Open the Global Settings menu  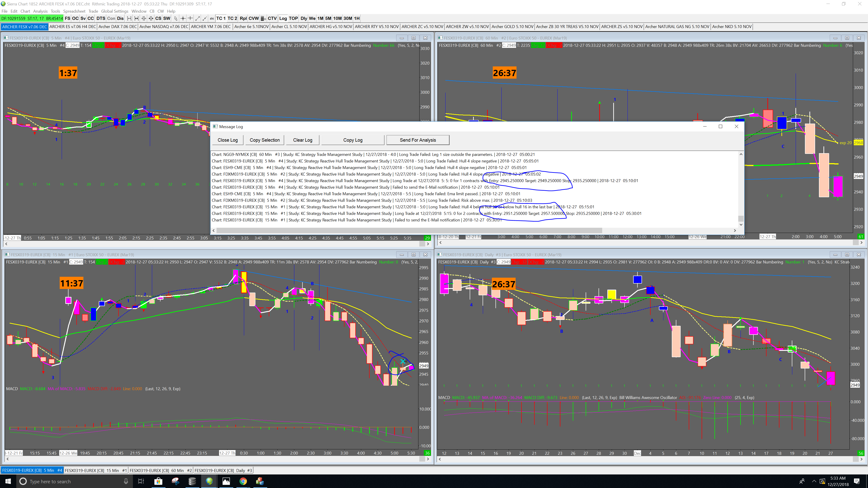[115, 11]
